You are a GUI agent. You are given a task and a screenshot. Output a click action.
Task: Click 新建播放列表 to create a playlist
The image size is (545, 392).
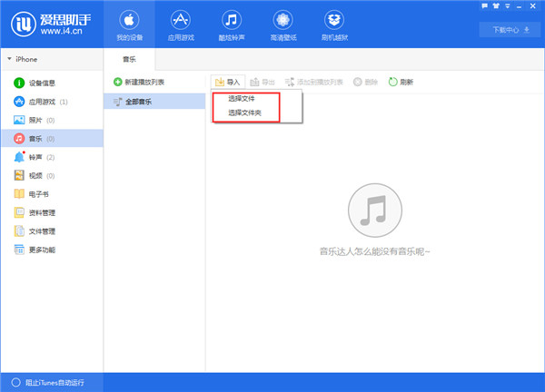pyautogui.click(x=139, y=82)
